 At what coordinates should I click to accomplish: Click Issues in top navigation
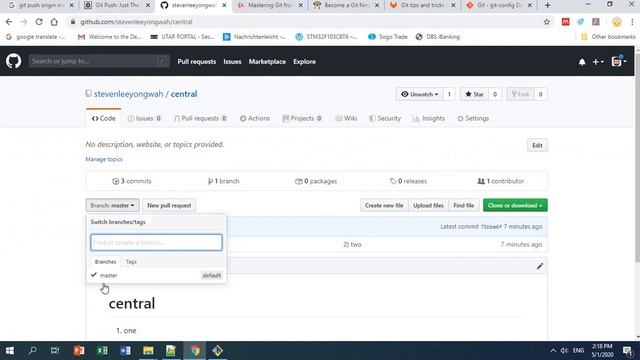232,62
